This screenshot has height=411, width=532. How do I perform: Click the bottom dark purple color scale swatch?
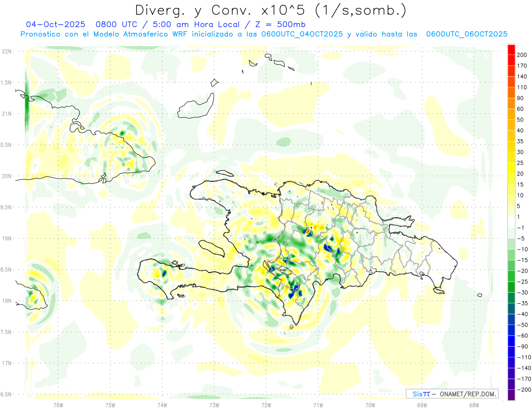pos(511,395)
